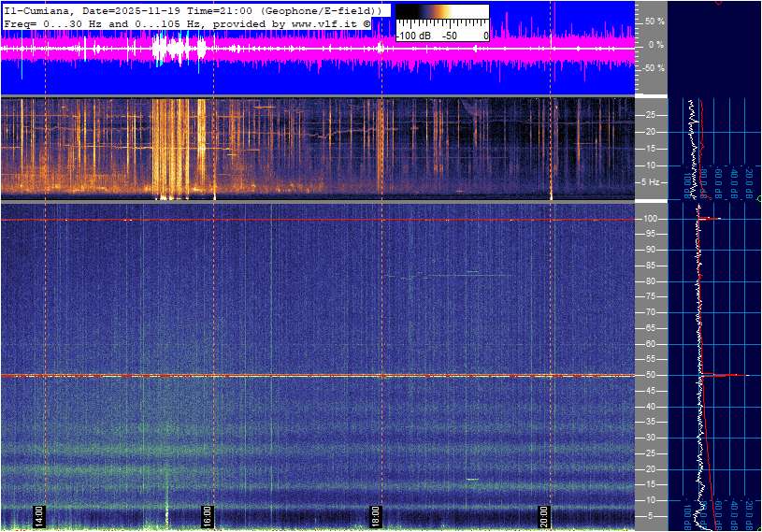
Task: Click the -100 dB label on color scale
Action: pyautogui.click(x=411, y=36)
